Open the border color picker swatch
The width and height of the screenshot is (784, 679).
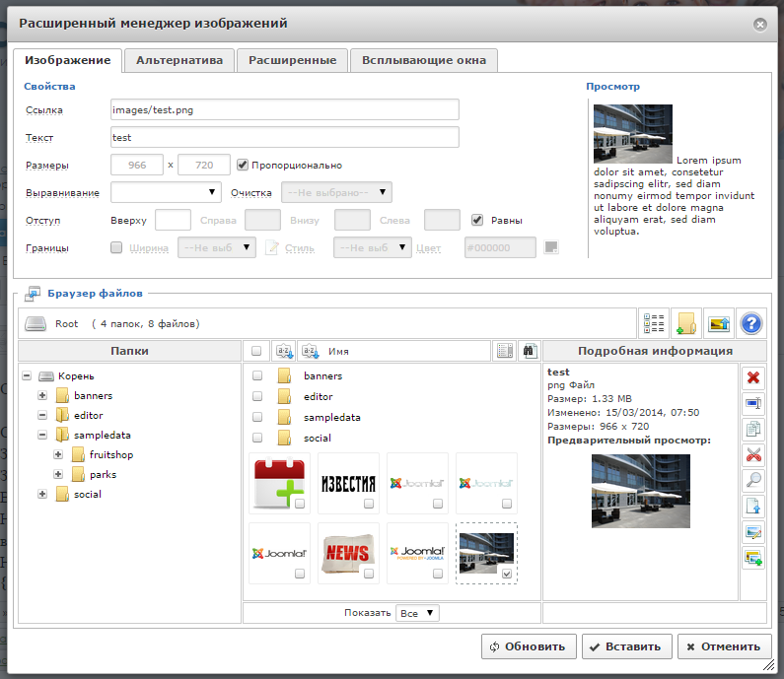coord(551,246)
